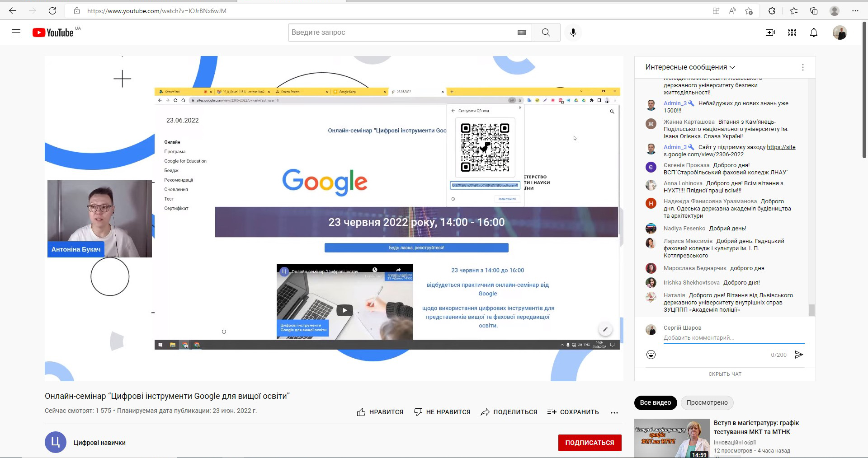The image size is (868, 458).
Task: Open the on-screen keyboard in search box
Action: point(522,33)
